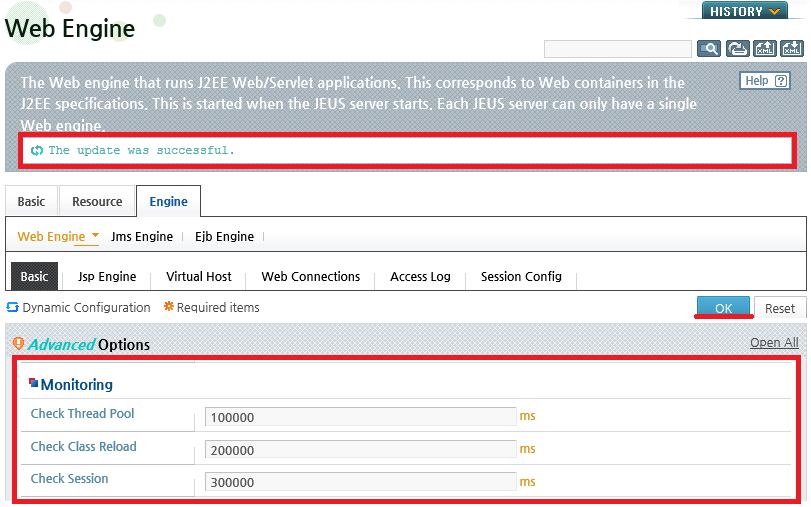Click the 'ms' unit beside Check Class Reload
The width and height of the screenshot is (811, 507).
(528, 449)
